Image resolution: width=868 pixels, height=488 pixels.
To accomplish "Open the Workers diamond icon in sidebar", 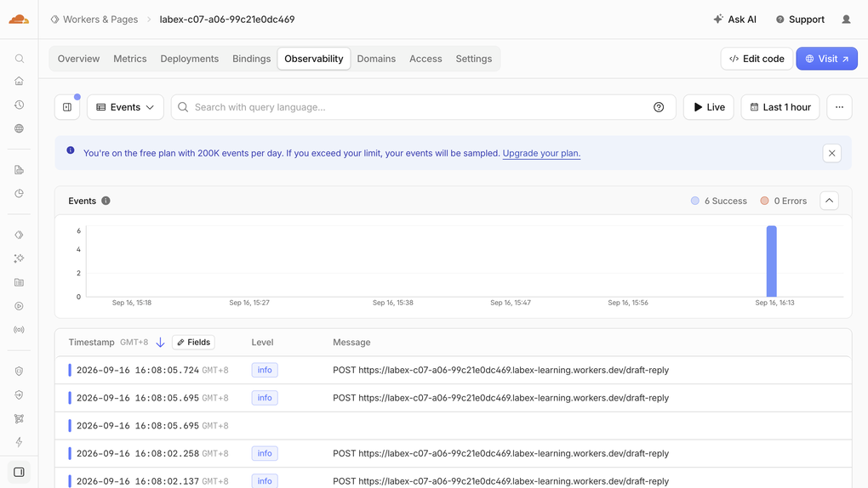I will tap(19, 235).
